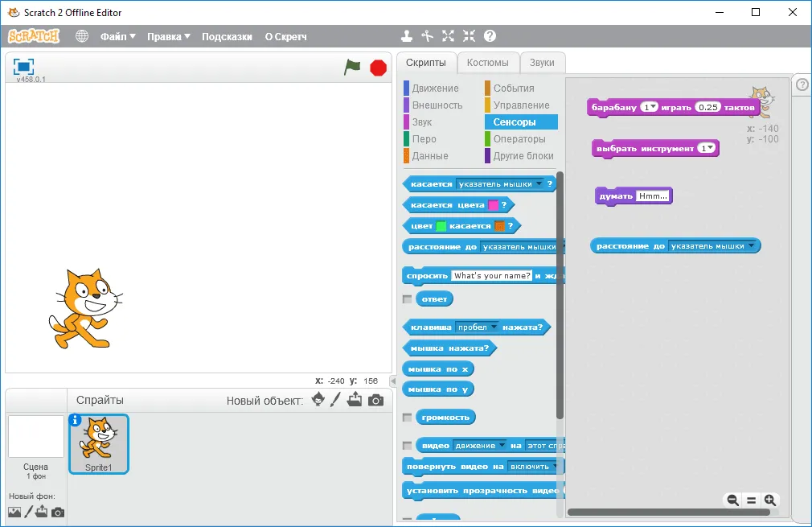Pick the pink color swatch in 'касается цвета'
This screenshot has width=812, height=527.
click(x=493, y=205)
